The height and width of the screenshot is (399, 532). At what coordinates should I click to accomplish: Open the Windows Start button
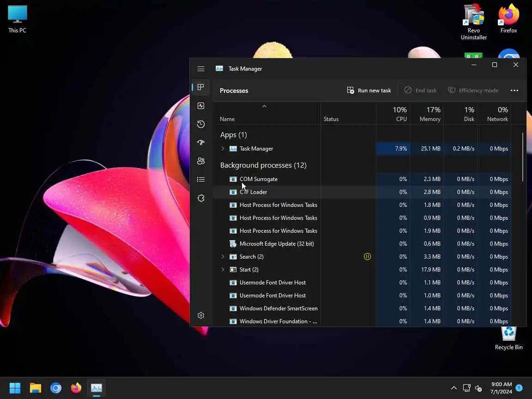point(15,388)
